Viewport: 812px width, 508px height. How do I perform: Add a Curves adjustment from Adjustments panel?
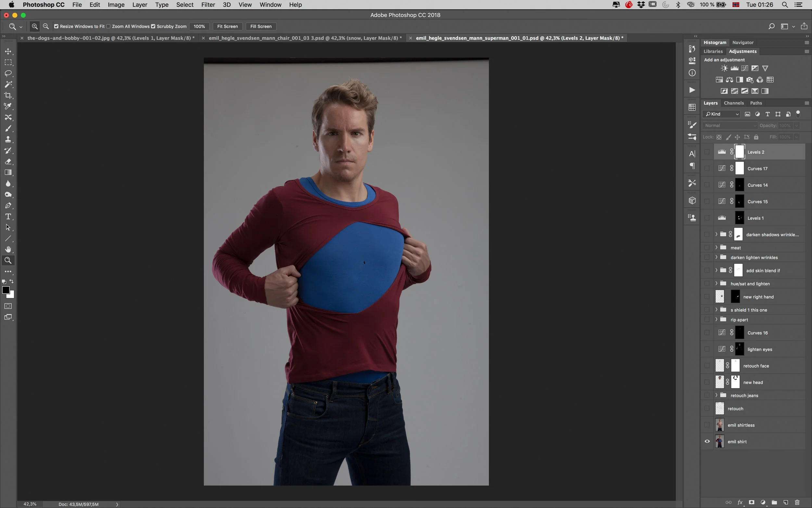(744, 68)
